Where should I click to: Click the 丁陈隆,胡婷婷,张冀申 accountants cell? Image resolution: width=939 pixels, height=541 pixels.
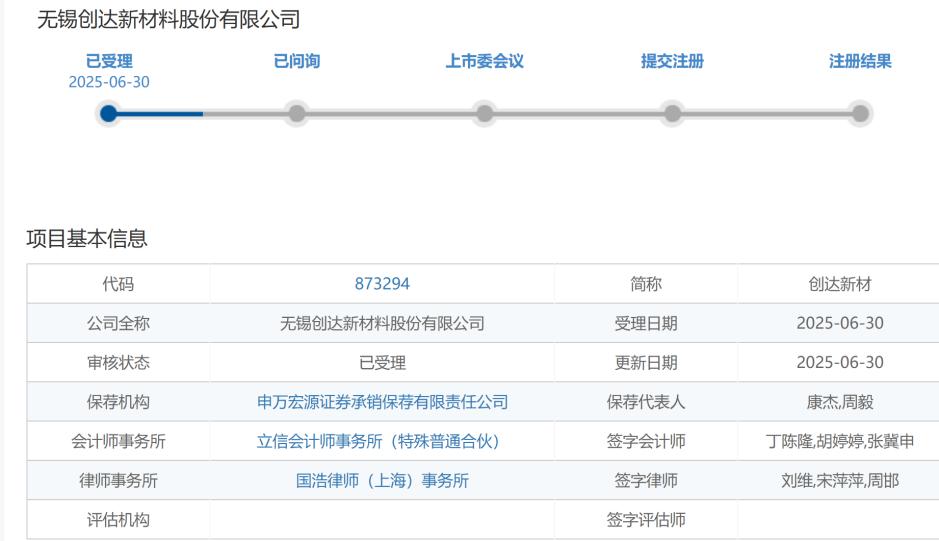tap(840, 442)
